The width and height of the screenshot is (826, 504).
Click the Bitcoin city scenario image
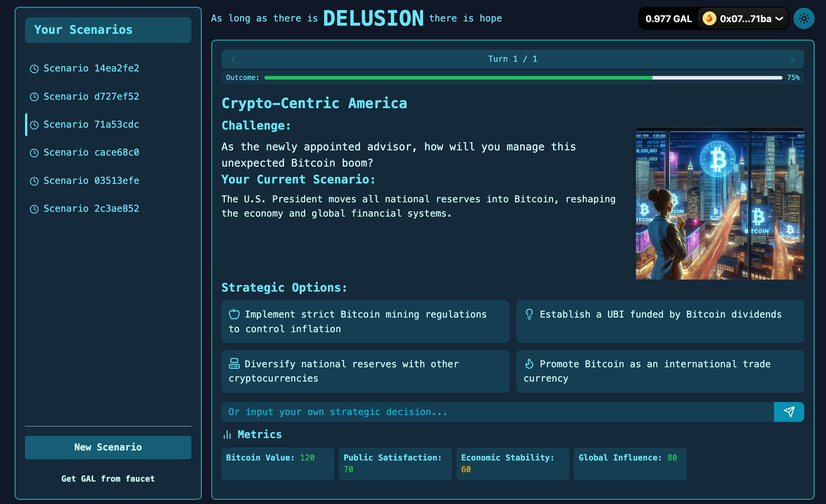tap(720, 203)
